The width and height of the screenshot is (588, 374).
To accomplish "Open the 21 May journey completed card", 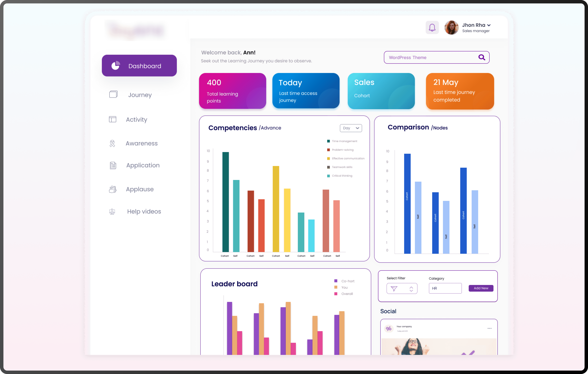I will pyautogui.click(x=460, y=91).
